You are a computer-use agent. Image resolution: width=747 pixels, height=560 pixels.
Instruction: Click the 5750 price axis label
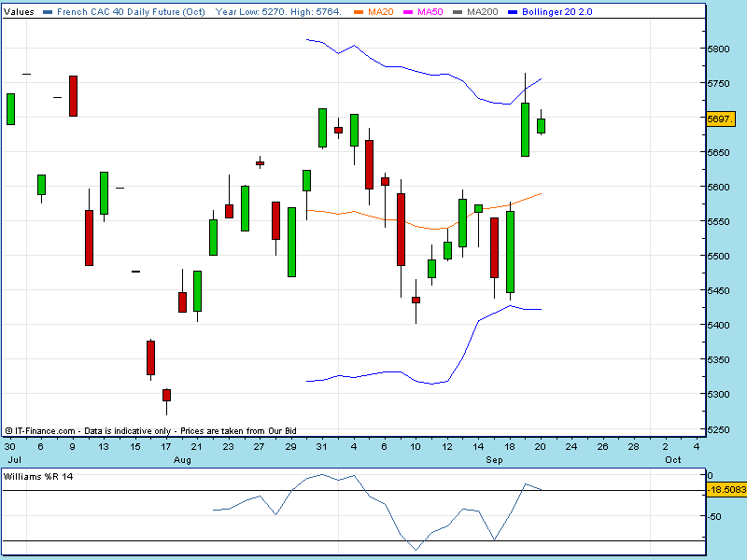click(718, 84)
